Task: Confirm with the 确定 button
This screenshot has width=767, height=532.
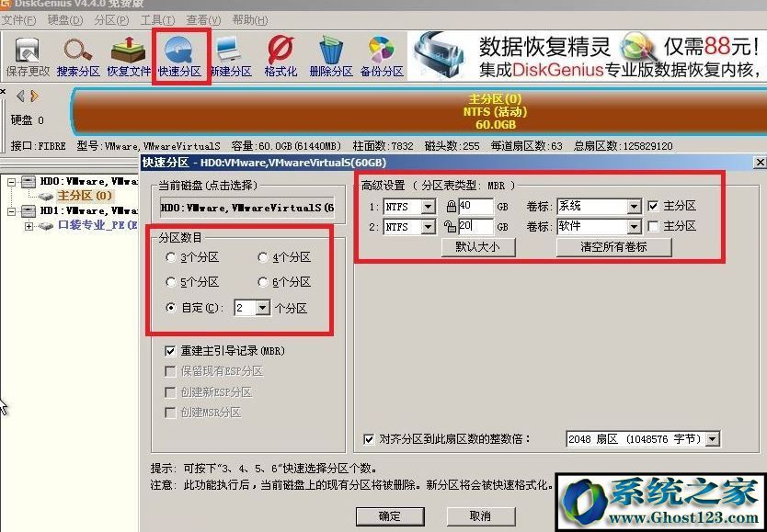Action: (390, 515)
